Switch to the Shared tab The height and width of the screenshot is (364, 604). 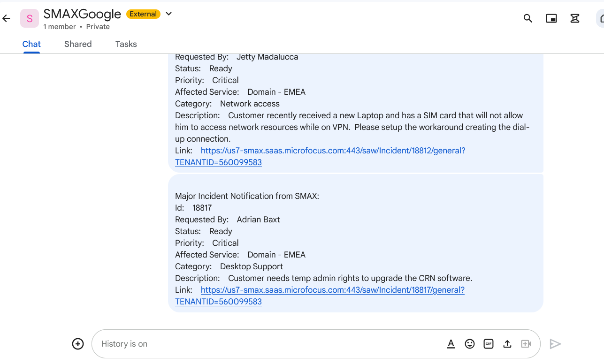(x=78, y=44)
